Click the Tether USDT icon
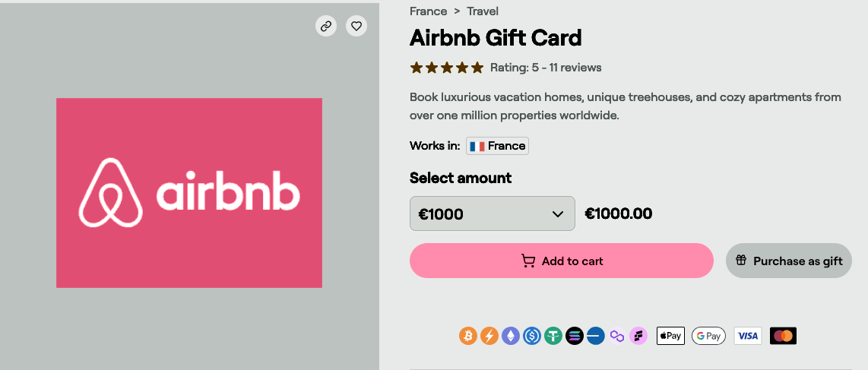The image size is (868, 370). click(x=553, y=336)
